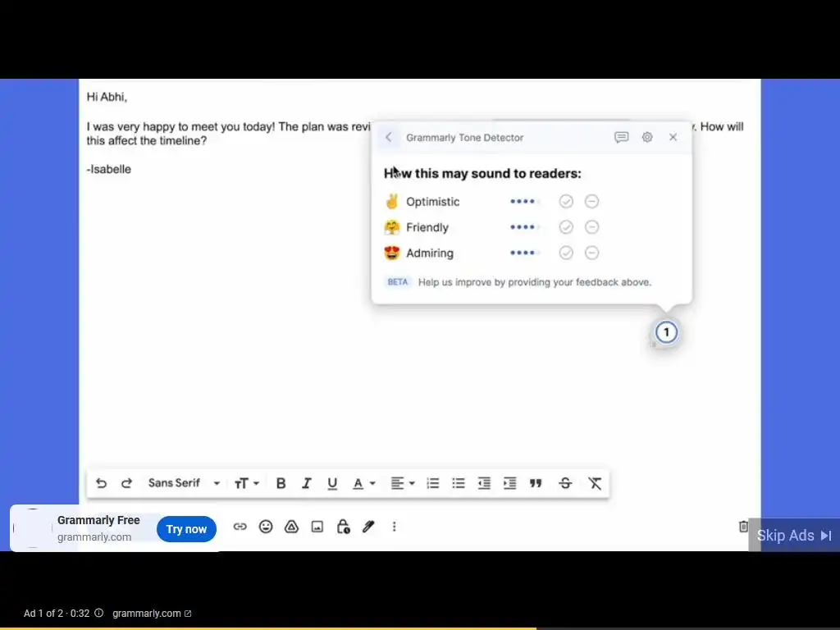Viewport: 840px width, 630px height.
Task: Click the Hi Abhi greeting line
Action: (107, 97)
